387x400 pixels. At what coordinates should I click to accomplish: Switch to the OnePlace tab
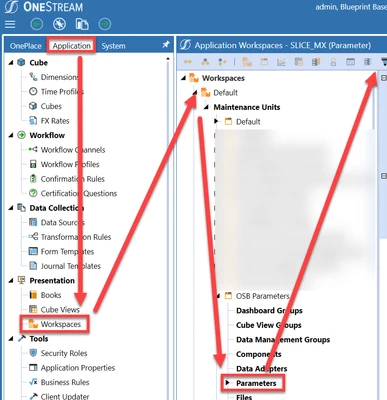pyautogui.click(x=26, y=46)
